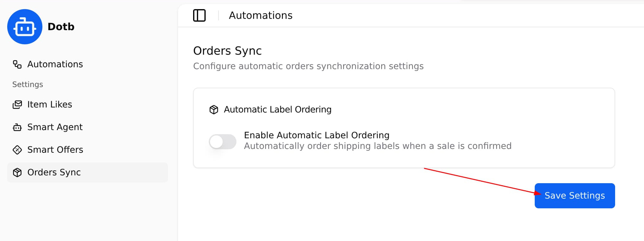The image size is (644, 241).
Task: Click the Dotb robot logo
Action: coord(25,27)
